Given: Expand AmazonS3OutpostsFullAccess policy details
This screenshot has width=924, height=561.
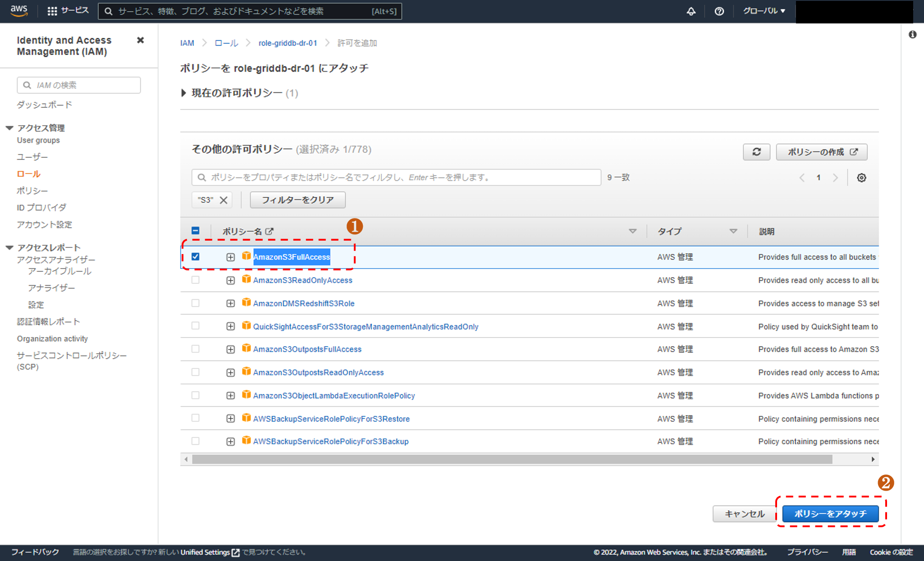Looking at the screenshot, I should (230, 349).
